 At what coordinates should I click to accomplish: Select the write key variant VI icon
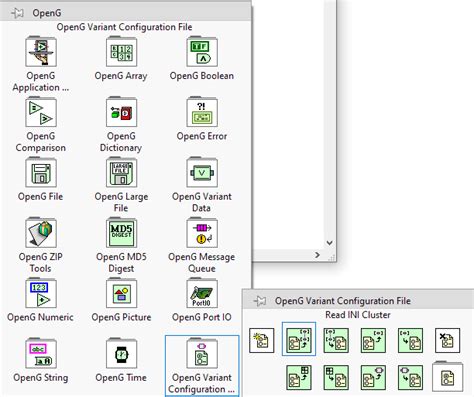click(x=410, y=377)
